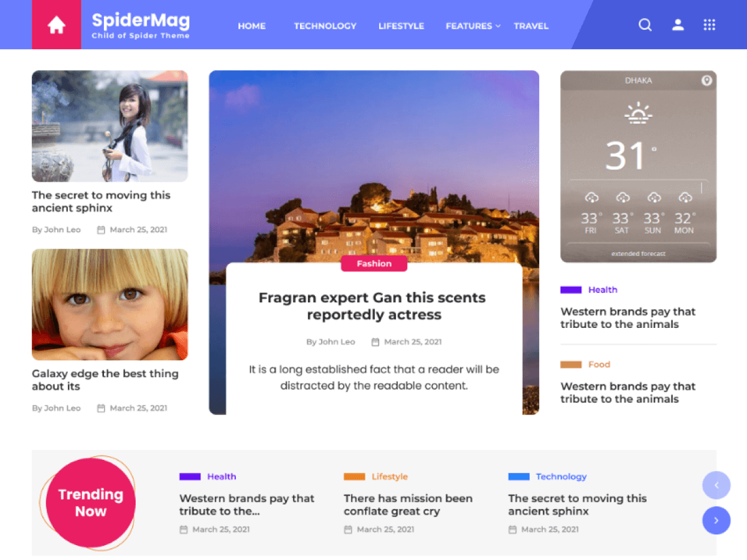Go to the previous trending slide

coord(716,485)
